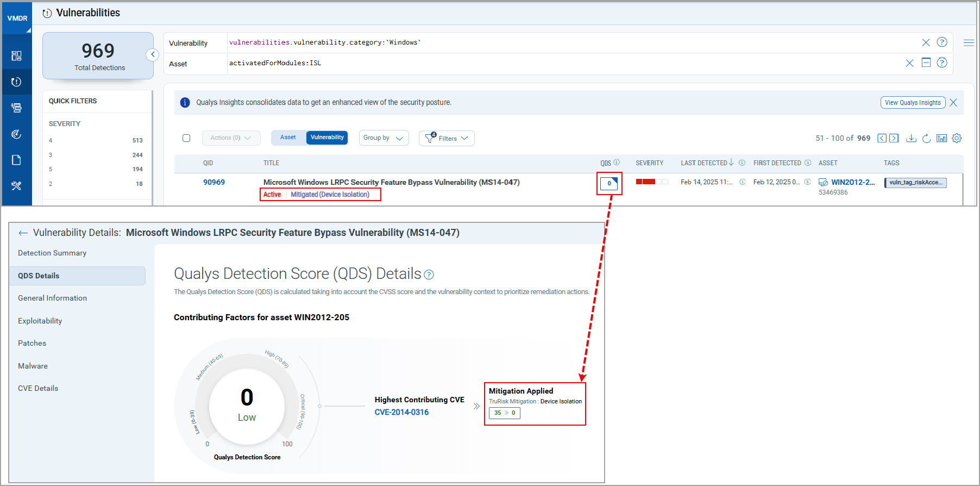
Task: Clear the Asset query with X icon
Action: pos(909,63)
